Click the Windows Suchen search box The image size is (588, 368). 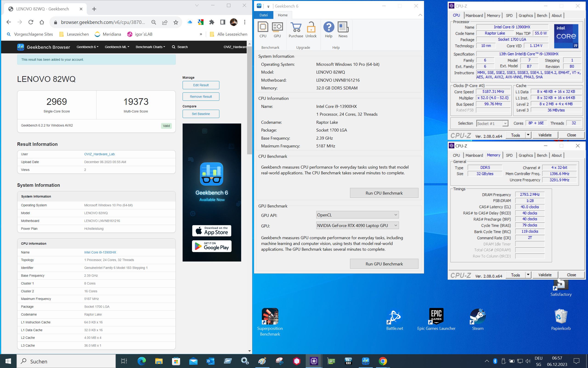66,361
